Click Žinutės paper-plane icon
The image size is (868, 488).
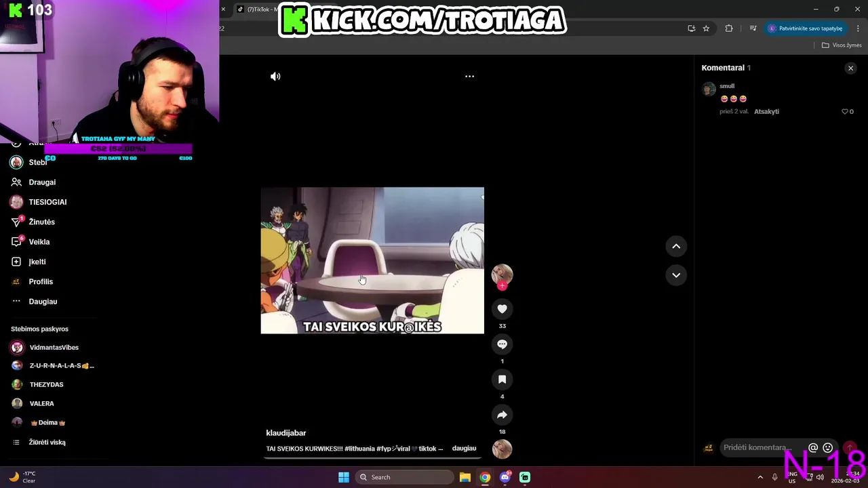(16, 222)
